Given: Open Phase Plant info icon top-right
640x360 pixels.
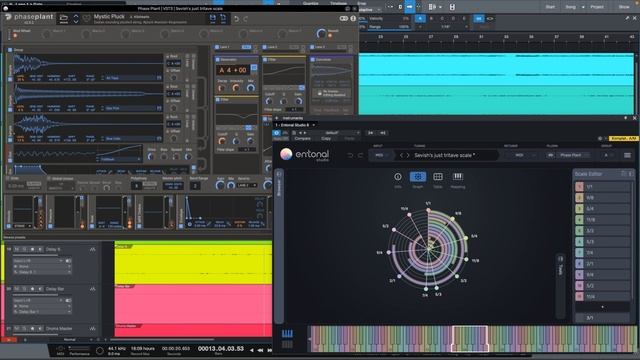Looking at the screenshot, I should click(x=353, y=18).
